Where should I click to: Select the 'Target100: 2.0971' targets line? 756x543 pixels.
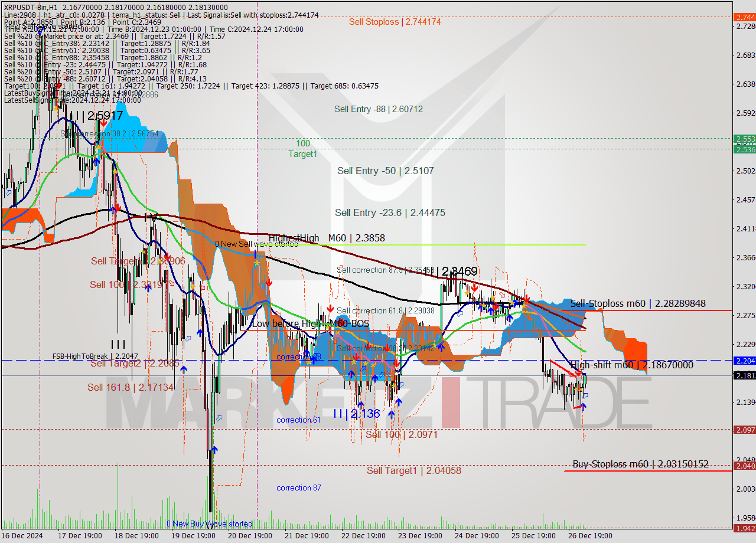[x=191, y=86]
